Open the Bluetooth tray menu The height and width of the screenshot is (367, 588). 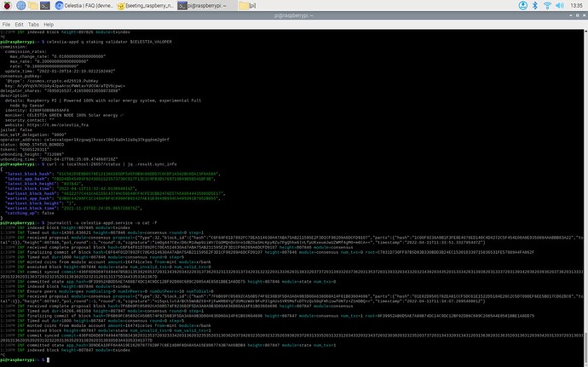(535, 5)
